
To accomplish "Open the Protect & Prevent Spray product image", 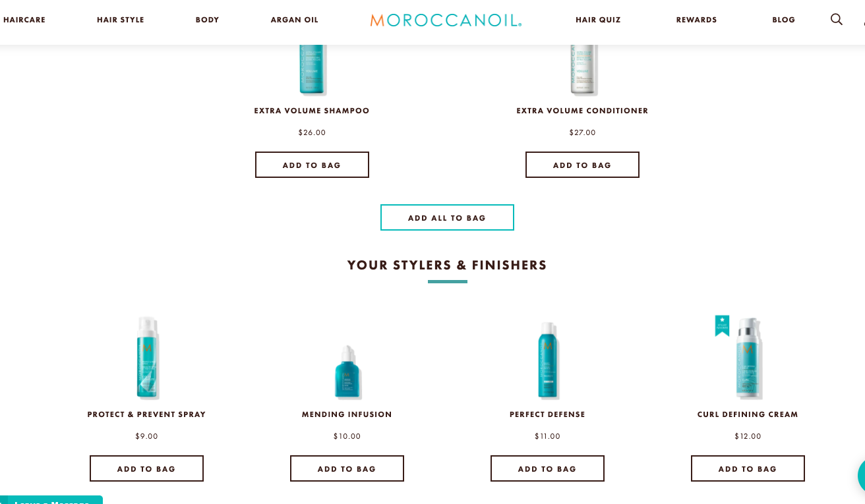I will click(x=147, y=358).
